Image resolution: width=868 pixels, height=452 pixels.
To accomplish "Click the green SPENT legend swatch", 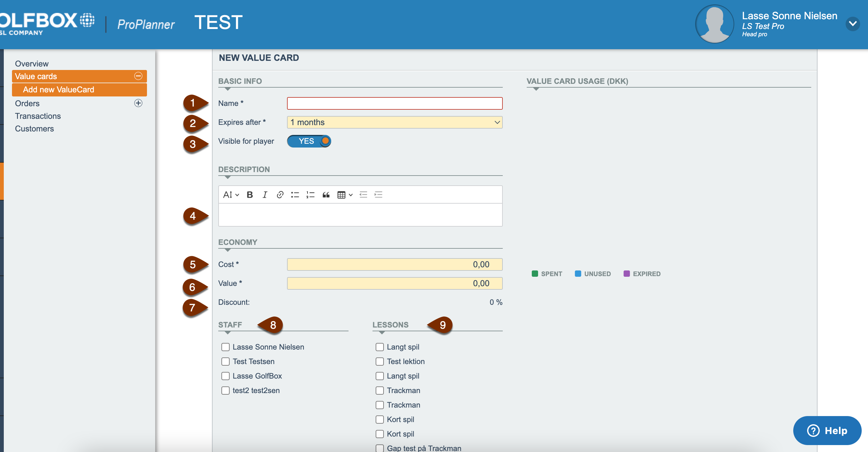I will (535, 274).
